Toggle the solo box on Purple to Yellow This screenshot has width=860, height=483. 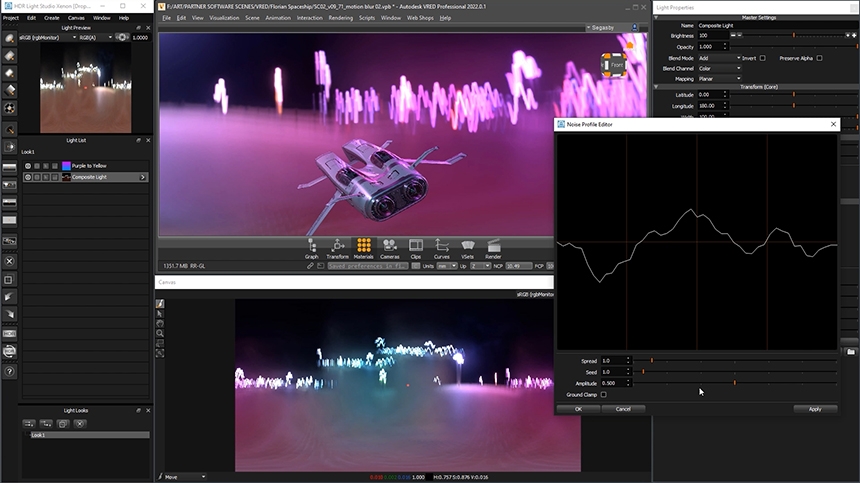point(37,166)
